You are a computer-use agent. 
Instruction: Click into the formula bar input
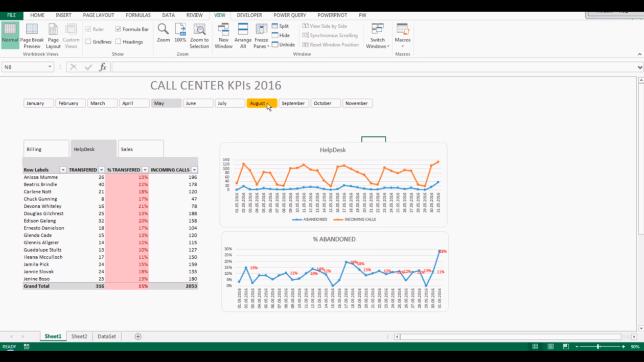(x=373, y=67)
